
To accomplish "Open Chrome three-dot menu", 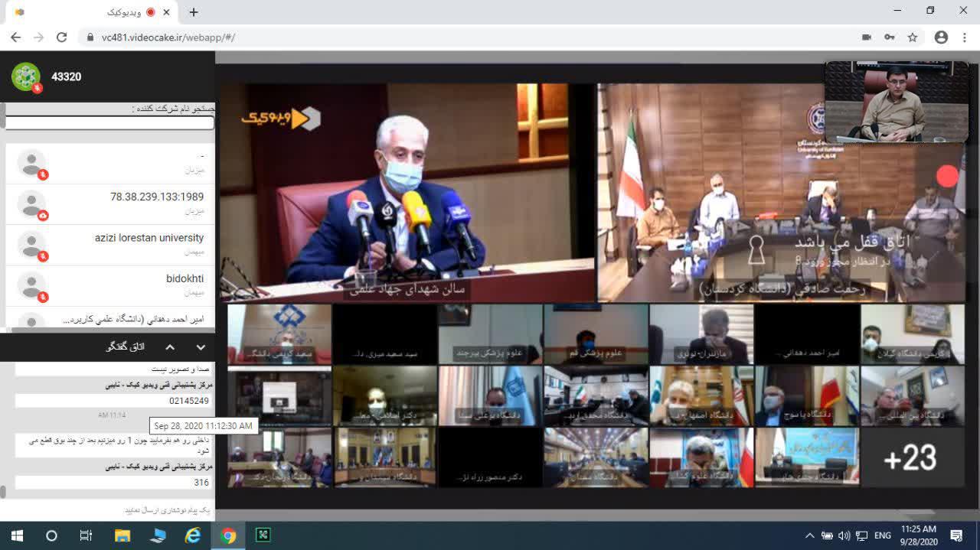I will pyautogui.click(x=964, y=37).
